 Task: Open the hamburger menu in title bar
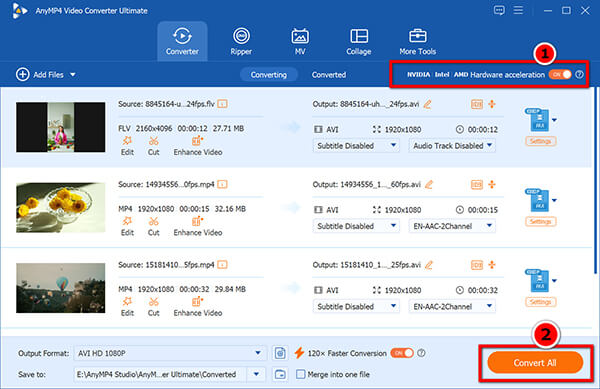pos(518,10)
